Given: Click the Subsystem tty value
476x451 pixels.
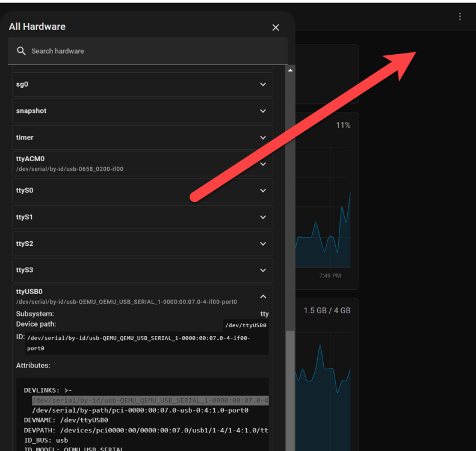Looking at the screenshot, I should click(264, 314).
